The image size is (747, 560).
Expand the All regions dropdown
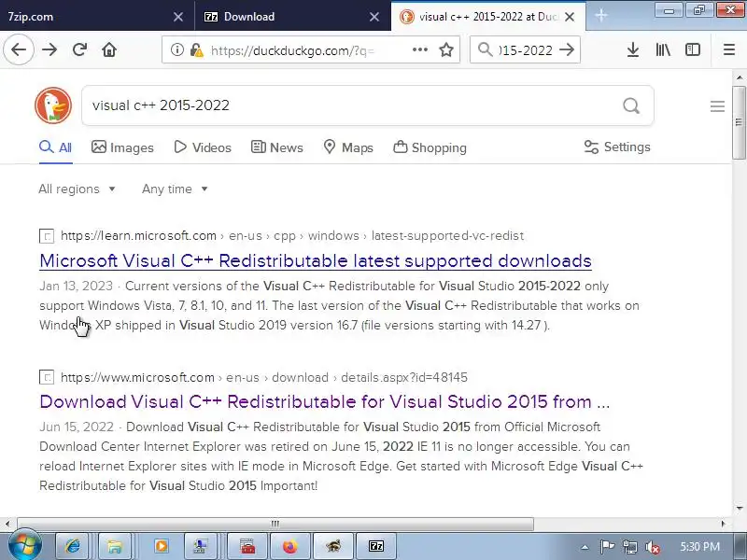77,189
